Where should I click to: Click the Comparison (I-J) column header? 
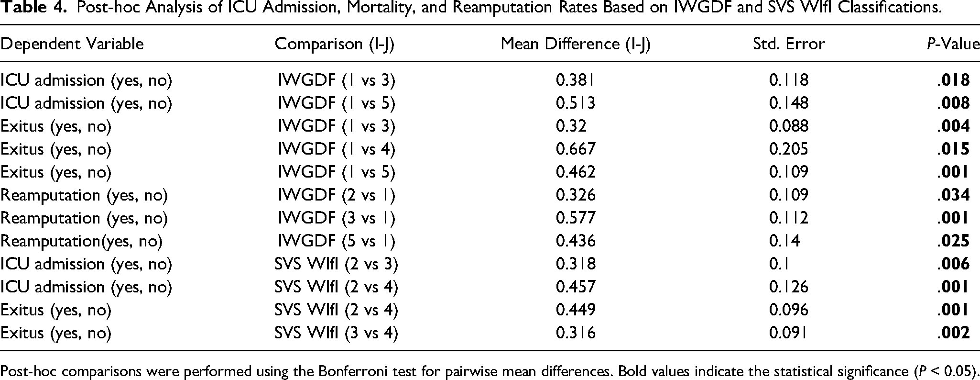pos(335,44)
